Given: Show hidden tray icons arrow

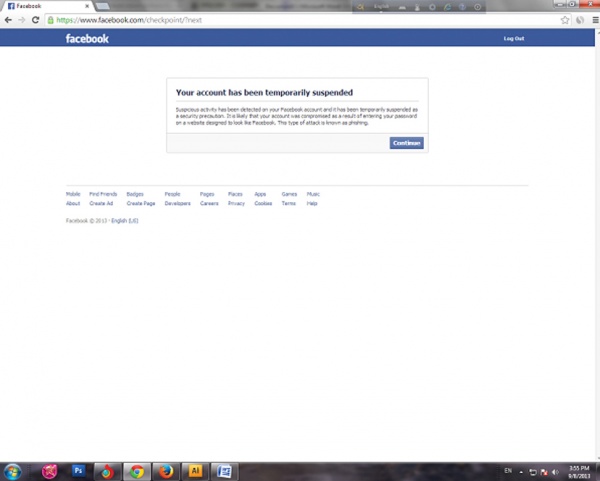Looking at the screenshot, I should click(x=521, y=472).
